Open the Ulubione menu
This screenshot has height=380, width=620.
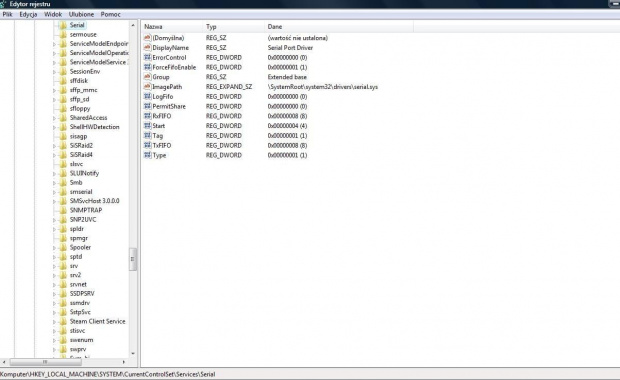(81, 14)
